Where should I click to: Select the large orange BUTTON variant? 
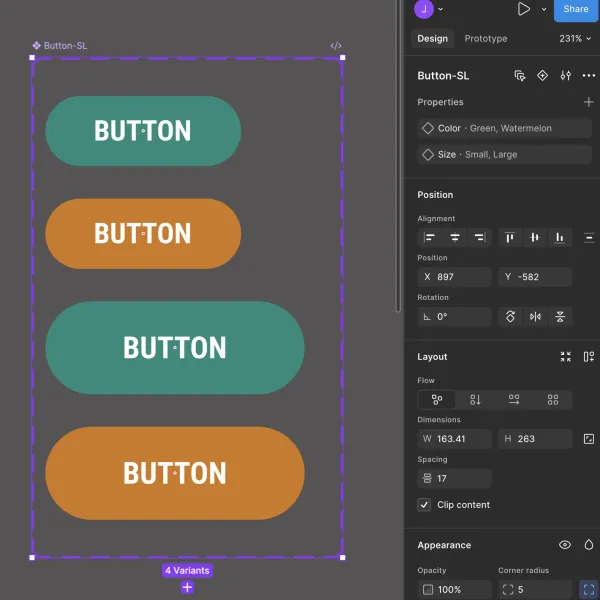(x=175, y=473)
